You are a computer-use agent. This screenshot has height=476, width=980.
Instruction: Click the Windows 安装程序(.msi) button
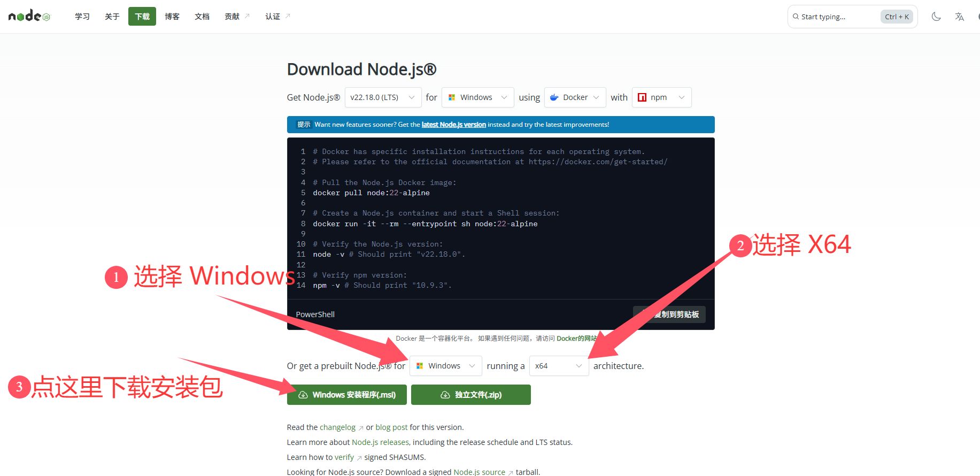347,395
